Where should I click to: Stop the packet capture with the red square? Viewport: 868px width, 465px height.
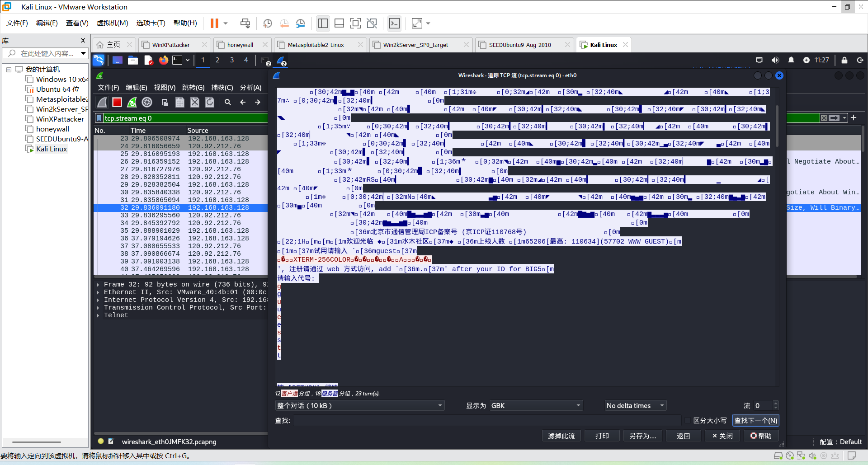click(117, 102)
